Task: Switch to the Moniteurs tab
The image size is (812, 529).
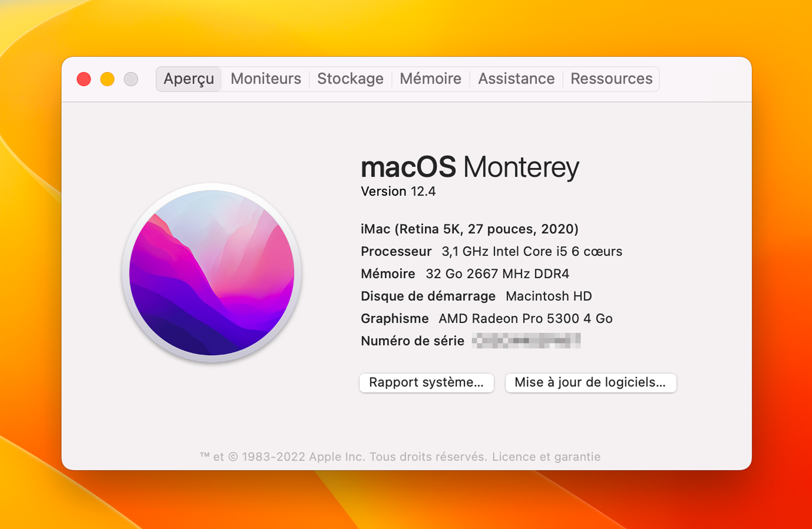Action: tap(266, 79)
